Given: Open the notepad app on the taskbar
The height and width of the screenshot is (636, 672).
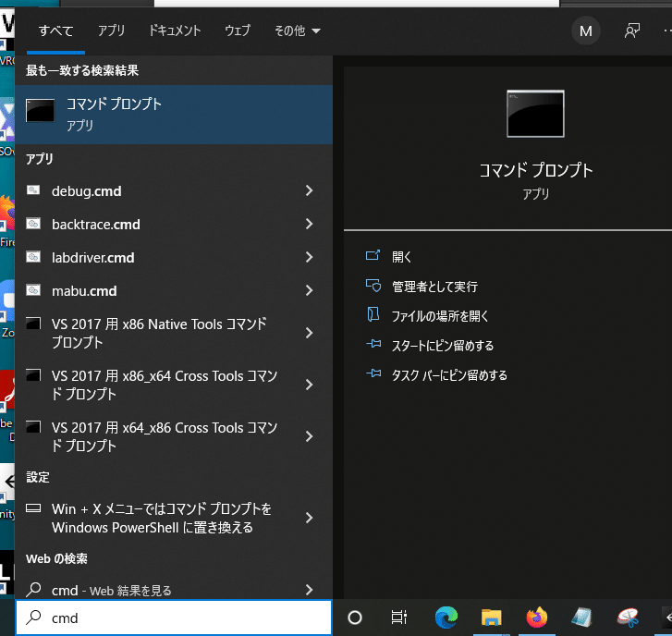Looking at the screenshot, I should 582,618.
